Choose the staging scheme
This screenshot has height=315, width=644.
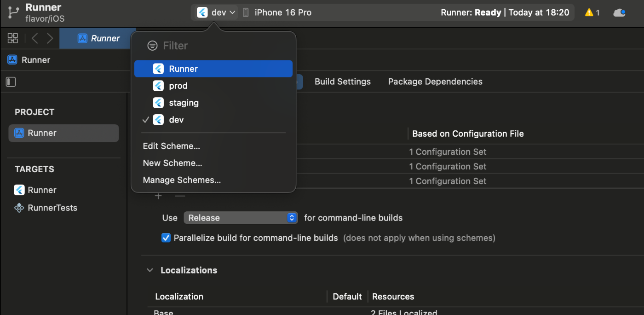(x=213, y=103)
